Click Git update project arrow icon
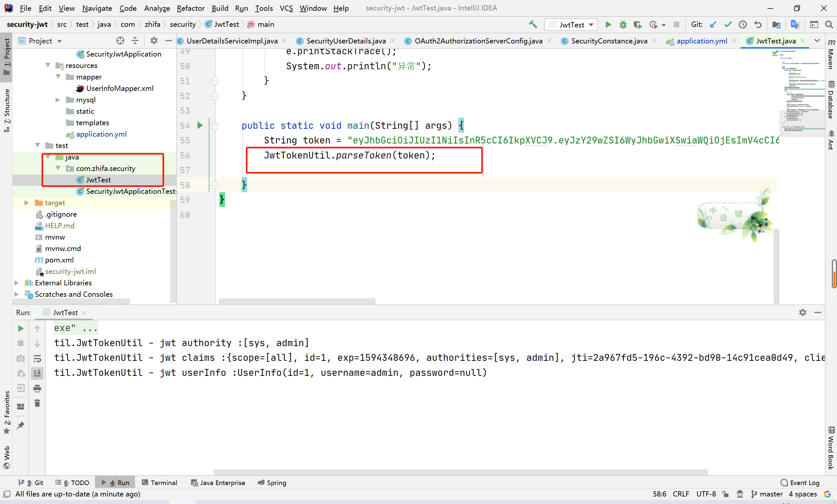The width and height of the screenshot is (837, 504). pos(713,25)
